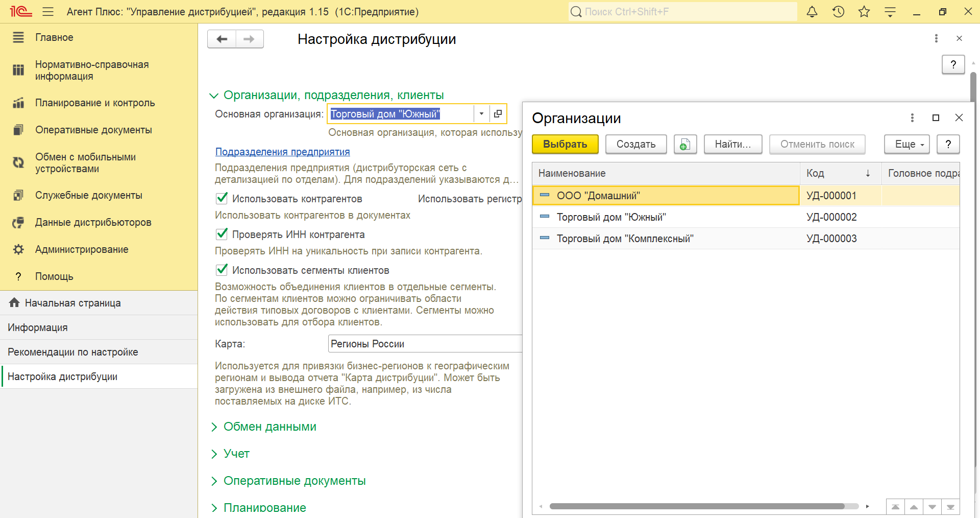Open Подразделения предприятия link

click(282, 152)
